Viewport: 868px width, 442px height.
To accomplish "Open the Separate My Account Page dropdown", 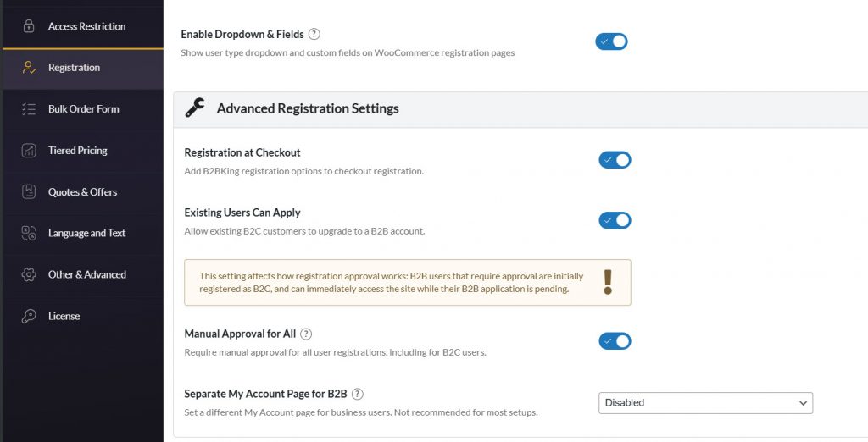I will (705, 403).
